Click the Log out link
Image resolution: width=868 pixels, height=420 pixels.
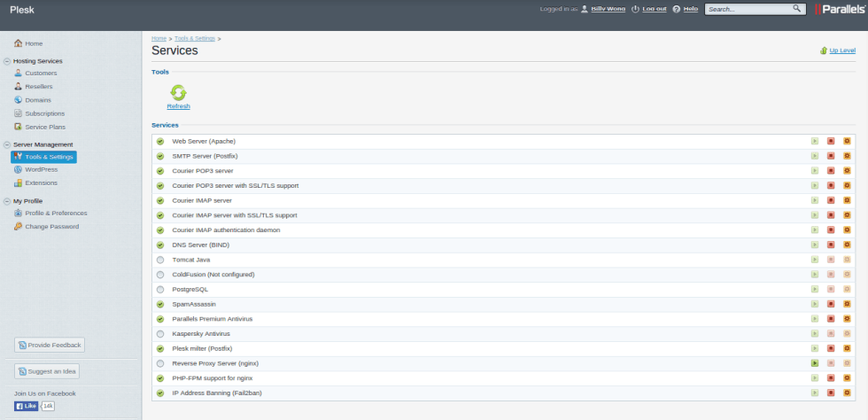click(x=655, y=9)
